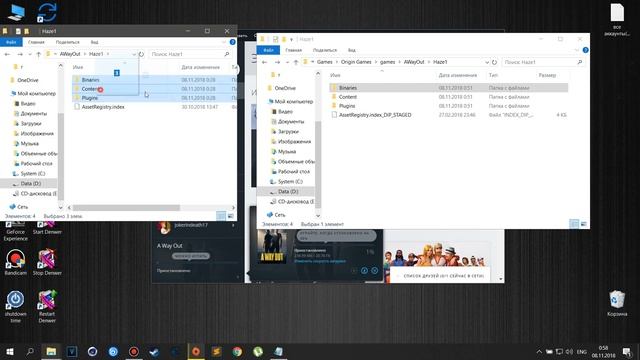Open Help in the right Explorer window
Viewport: 640px width, 360px height.
(x=585, y=50)
